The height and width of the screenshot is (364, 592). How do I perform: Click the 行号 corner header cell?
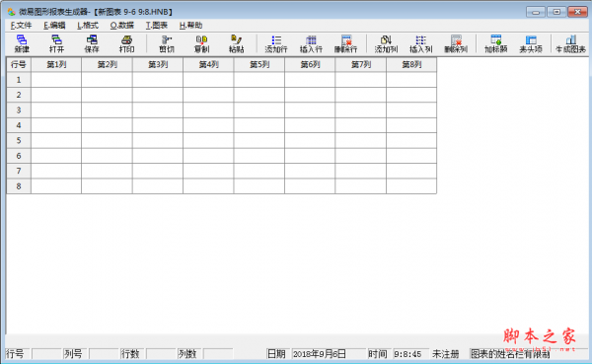pyautogui.click(x=19, y=64)
